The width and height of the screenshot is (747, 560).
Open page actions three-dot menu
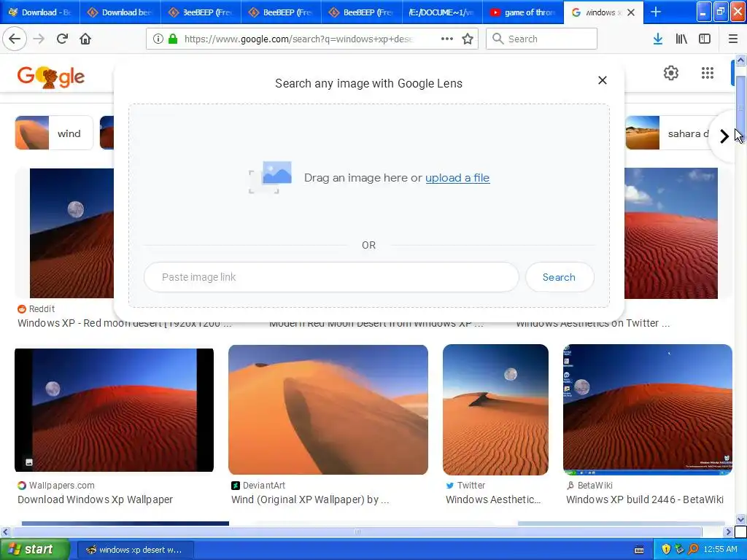[447, 39]
